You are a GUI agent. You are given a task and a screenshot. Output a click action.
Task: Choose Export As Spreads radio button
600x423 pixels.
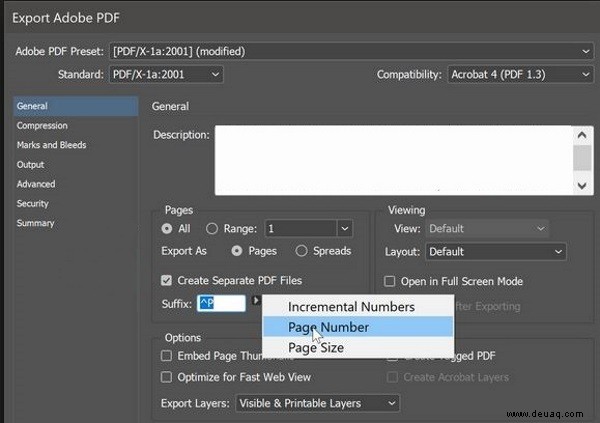(x=301, y=251)
